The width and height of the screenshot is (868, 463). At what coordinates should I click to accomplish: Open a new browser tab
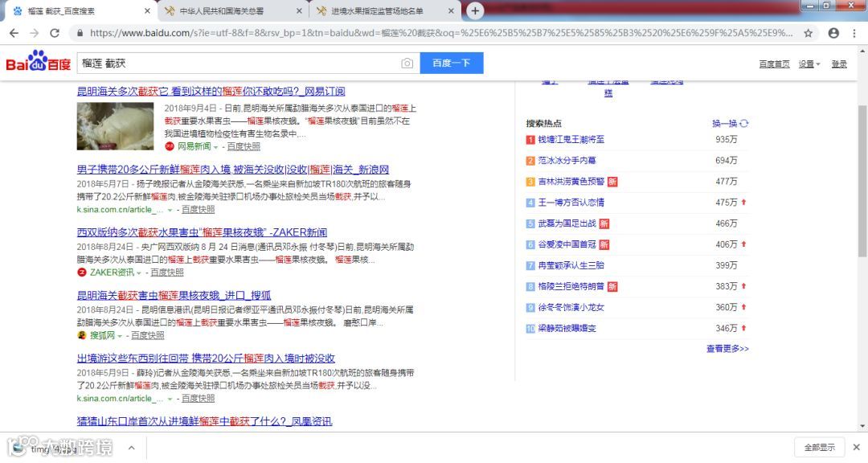pos(474,10)
